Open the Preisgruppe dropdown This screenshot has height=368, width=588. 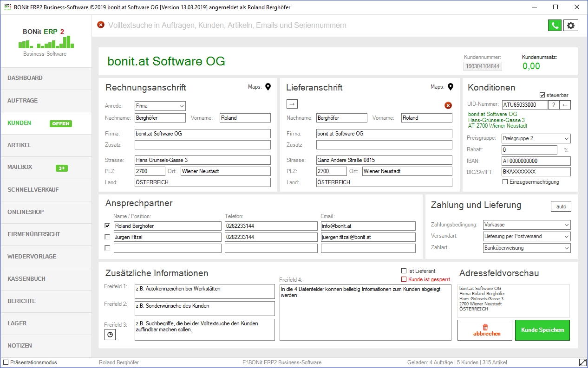click(x=536, y=138)
